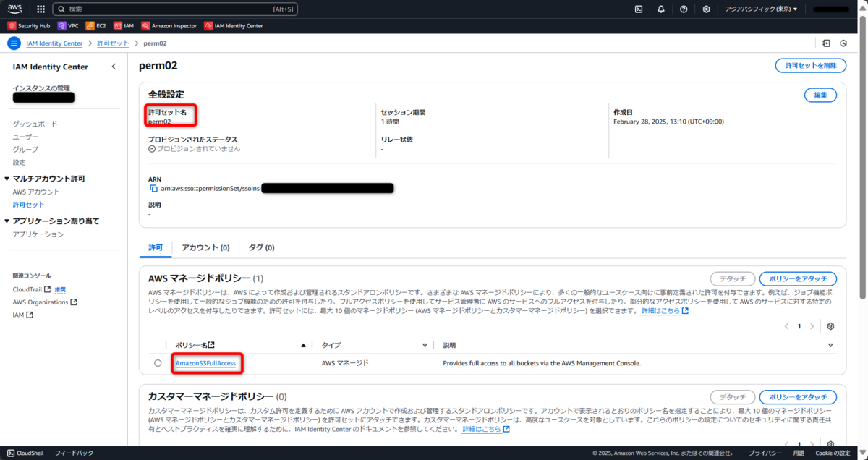Open 詳細はこちら link in customer managed policies
This screenshot has width=868, height=460.
(486, 429)
